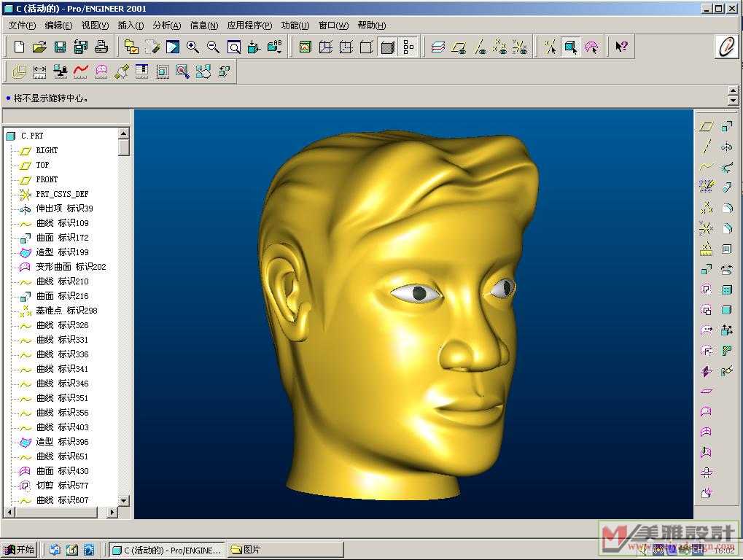Open the 视图(V) menu
The width and height of the screenshot is (743, 560).
pos(96,25)
